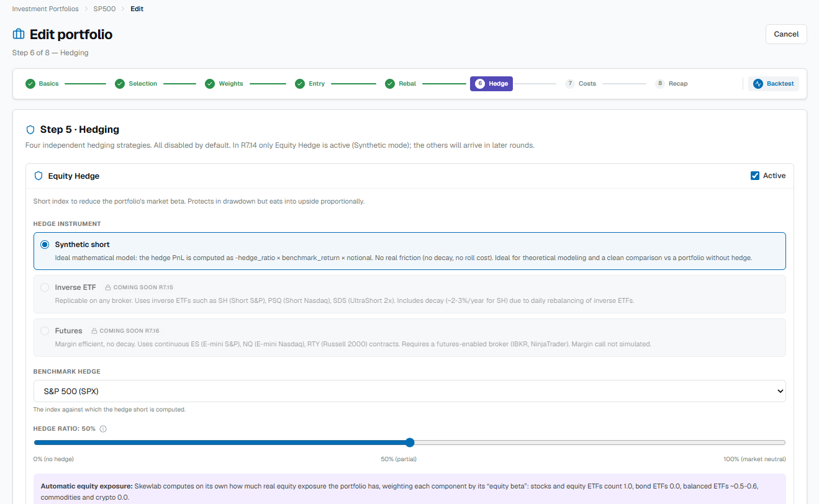Click the hedge ratio info icon

[103, 429]
